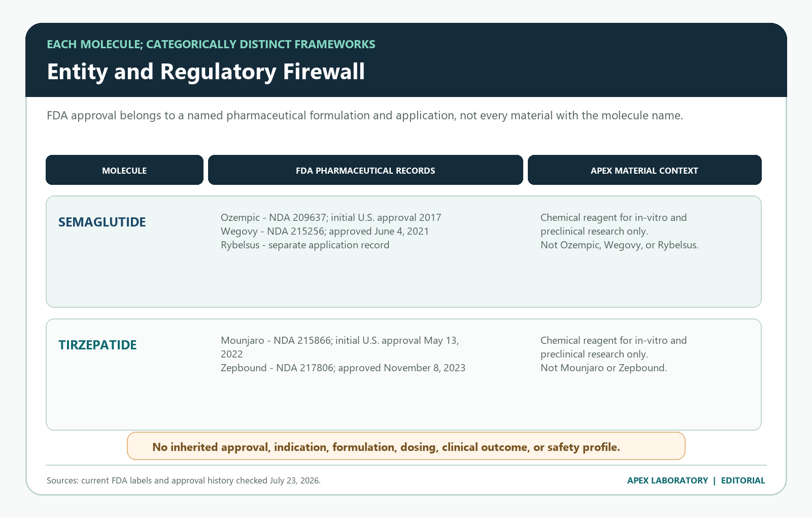The width and height of the screenshot is (812, 518).
Task: Click 'Not Ozempic, Wegovy, or Rybelsus.' text
Action: click(619, 245)
